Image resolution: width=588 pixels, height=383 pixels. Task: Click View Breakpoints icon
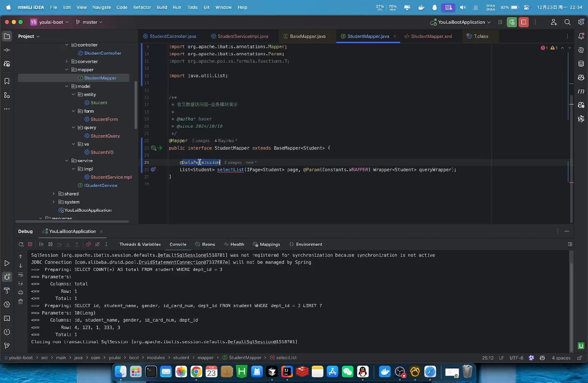[88, 244]
